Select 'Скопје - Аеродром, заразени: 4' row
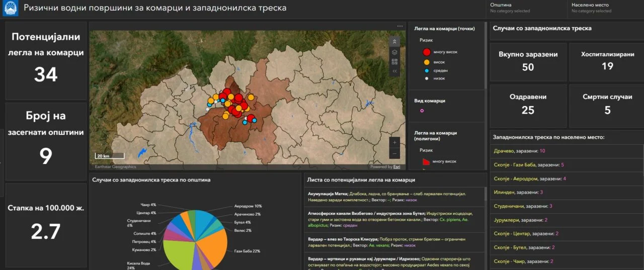The image size is (644, 270). point(567,178)
